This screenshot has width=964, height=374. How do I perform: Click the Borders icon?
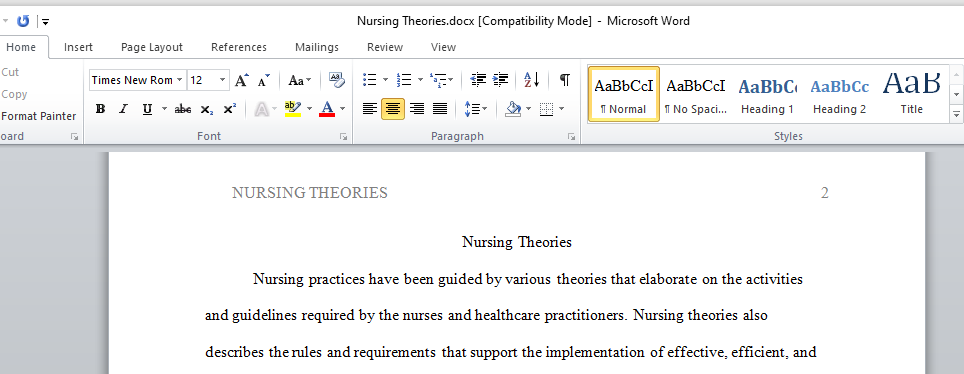coord(547,109)
